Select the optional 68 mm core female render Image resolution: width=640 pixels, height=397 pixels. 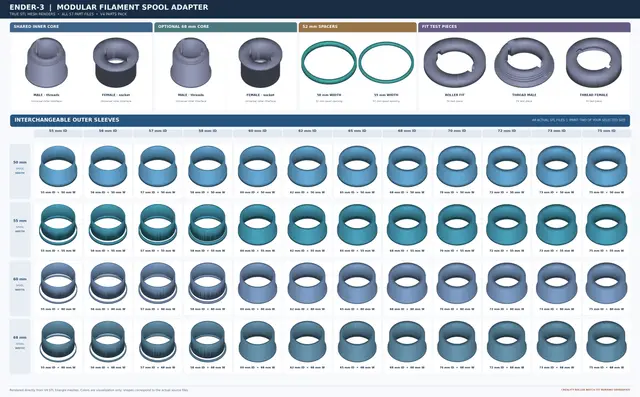coord(260,62)
